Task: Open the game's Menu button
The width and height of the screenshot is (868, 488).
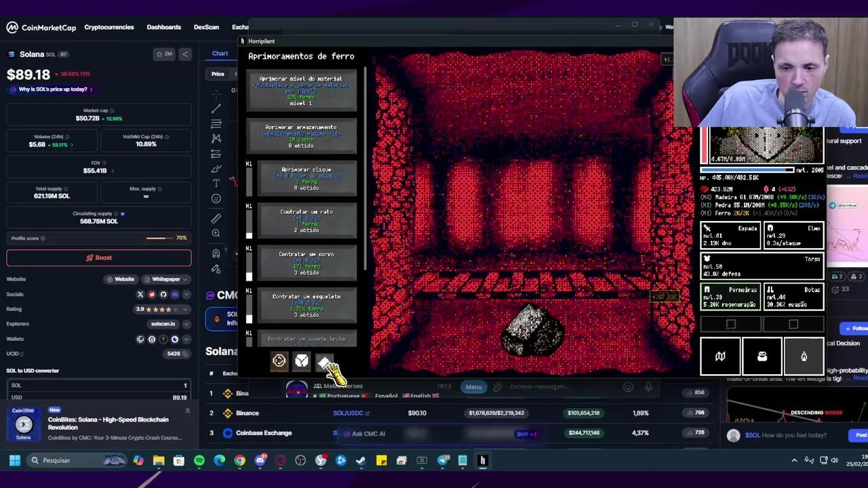Action: pyautogui.click(x=473, y=386)
